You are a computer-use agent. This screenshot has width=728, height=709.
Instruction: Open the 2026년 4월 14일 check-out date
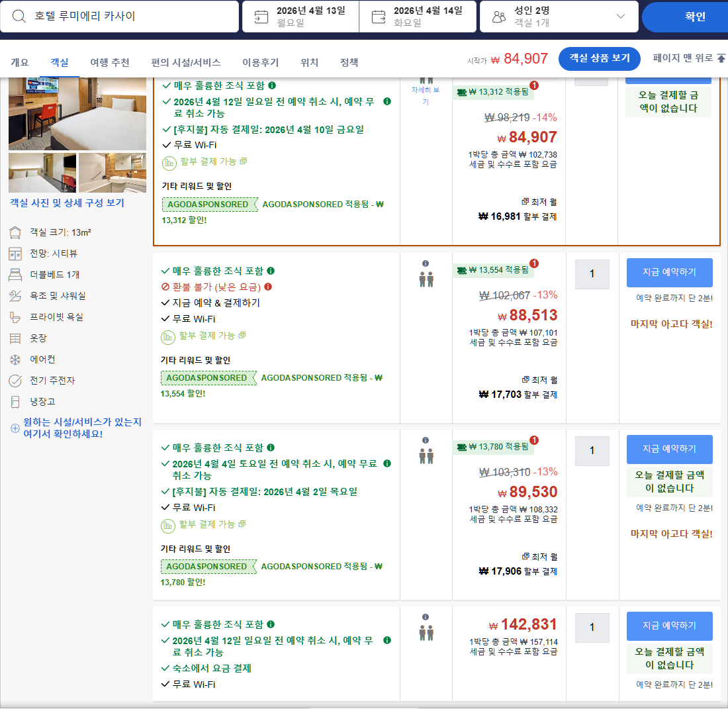(418, 17)
